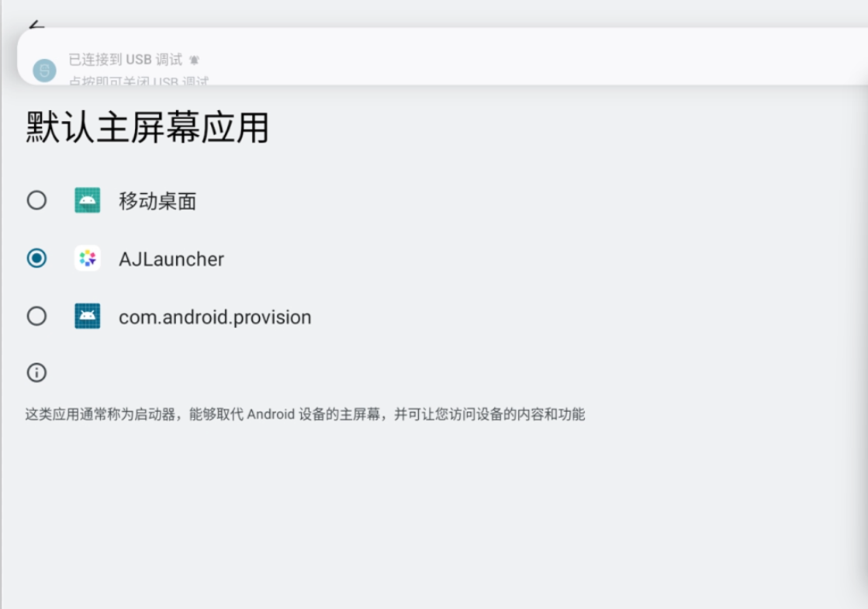868x609 pixels.
Task: Click the word Android in the description
Action: click(x=271, y=414)
